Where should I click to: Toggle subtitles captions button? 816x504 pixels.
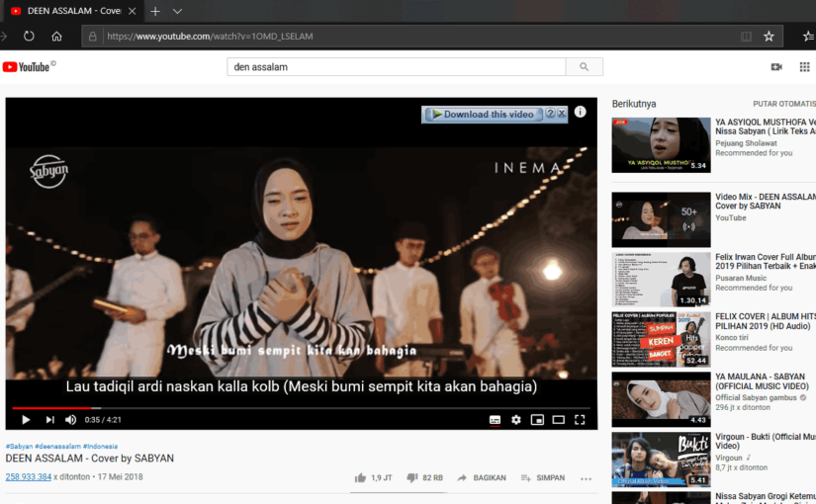click(495, 420)
